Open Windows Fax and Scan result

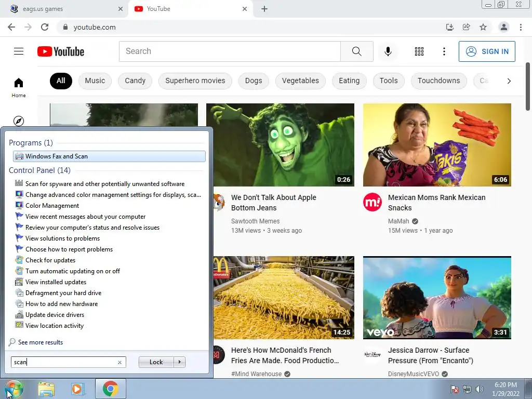[x=109, y=156]
